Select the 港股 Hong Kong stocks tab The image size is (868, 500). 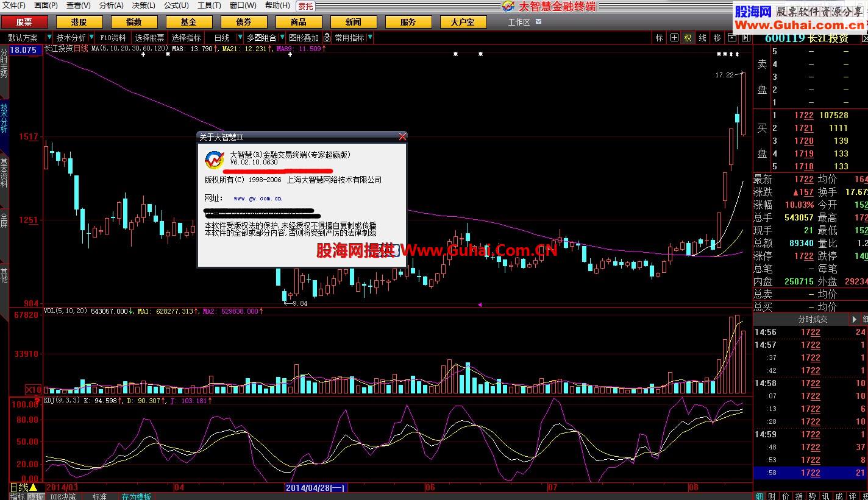click(x=79, y=22)
